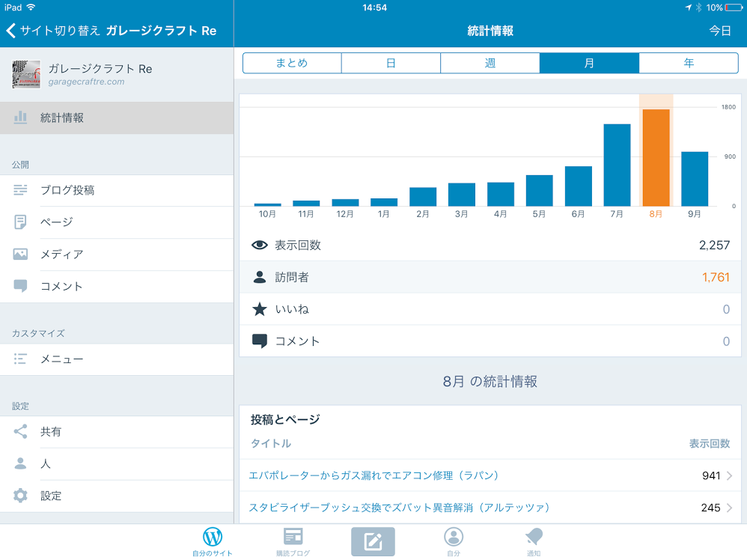The image size is (747, 560).
Task: Tap the new post compose icon
Action: 373,541
